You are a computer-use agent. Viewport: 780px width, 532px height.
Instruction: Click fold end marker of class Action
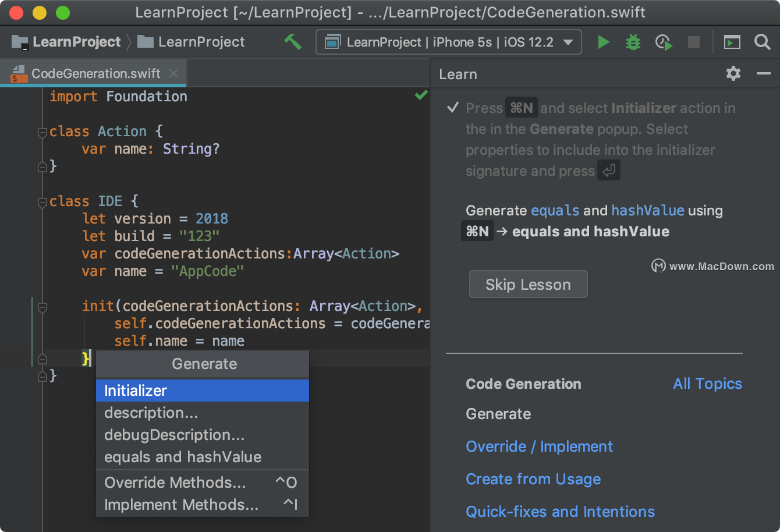pyautogui.click(x=42, y=167)
